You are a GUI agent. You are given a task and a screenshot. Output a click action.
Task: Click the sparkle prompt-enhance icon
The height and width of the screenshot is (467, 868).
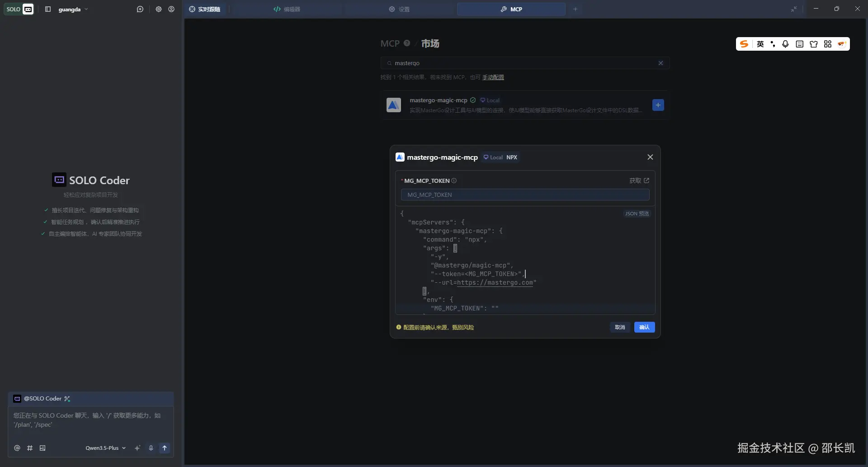[x=137, y=448]
